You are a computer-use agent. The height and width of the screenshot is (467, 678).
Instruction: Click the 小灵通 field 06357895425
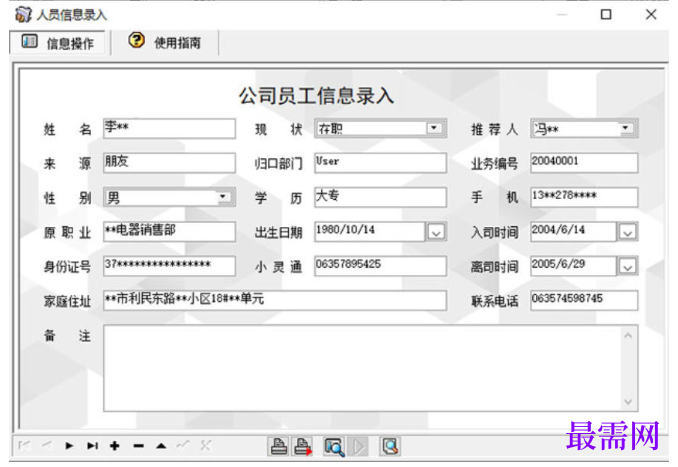point(381,266)
